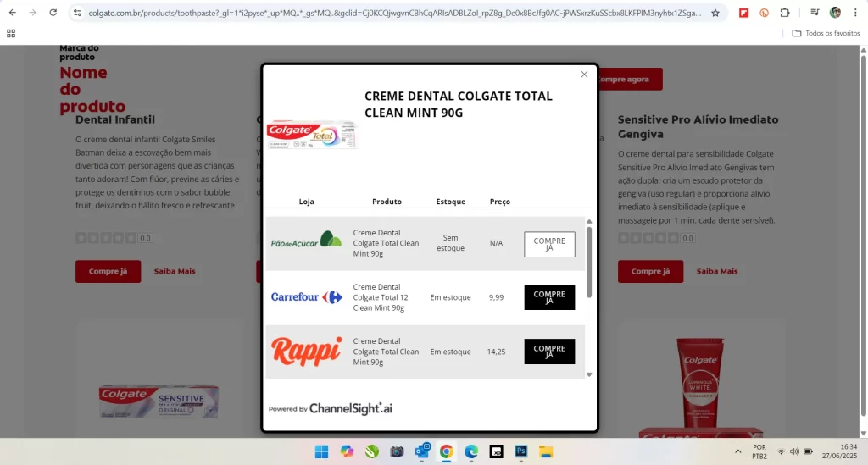Screen dimensions: 868x465
Task: Click COMPRE JÁ for Carrefour
Action: tap(549, 297)
